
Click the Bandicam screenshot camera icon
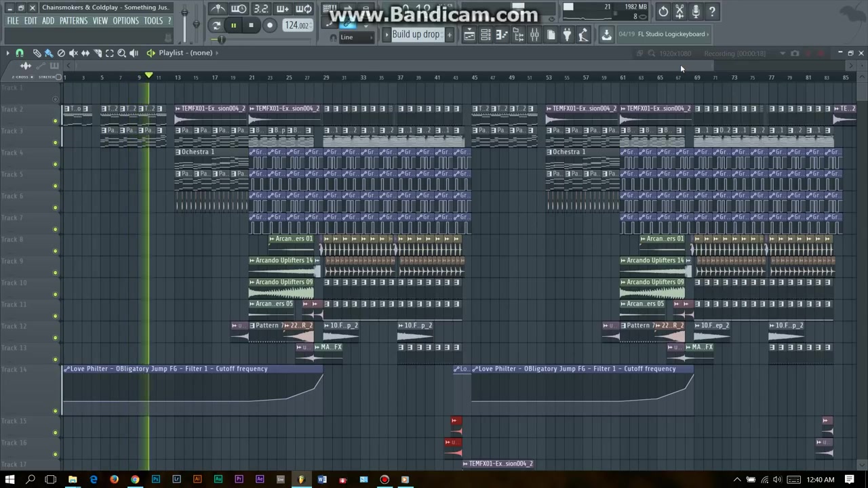pos(795,54)
